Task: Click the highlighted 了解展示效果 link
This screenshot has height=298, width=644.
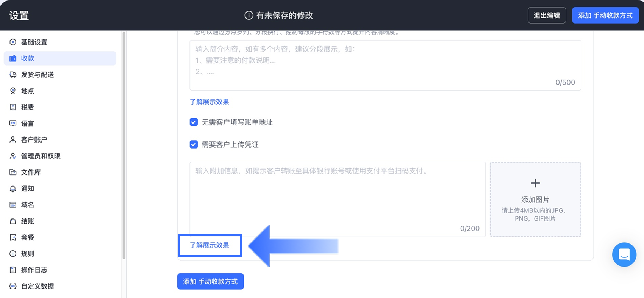Action: 209,245
